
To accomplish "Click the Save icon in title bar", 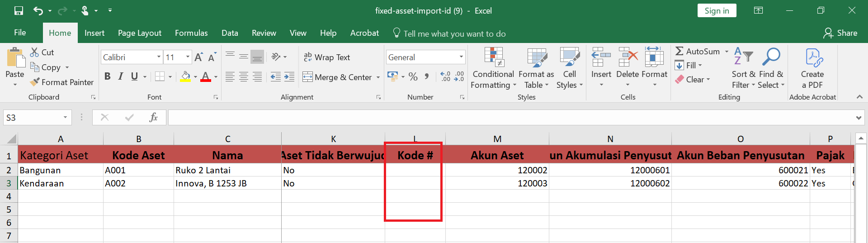I will (x=19, y=11).
